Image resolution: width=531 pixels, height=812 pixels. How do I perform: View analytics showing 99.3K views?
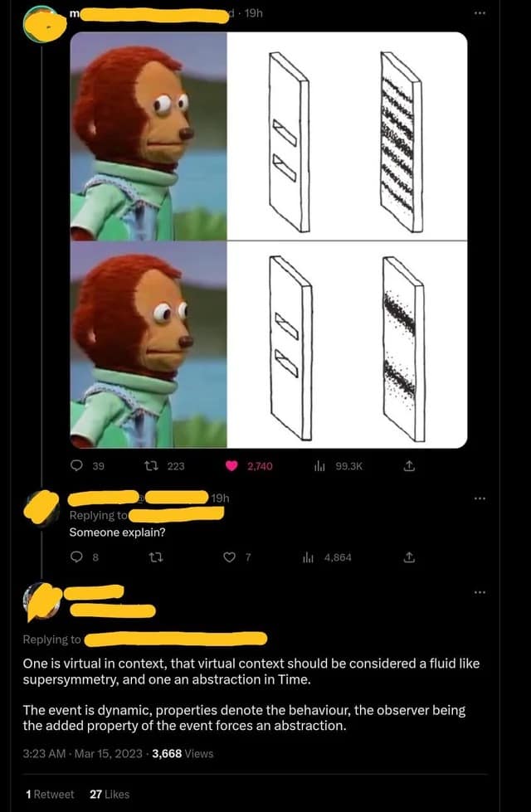338,466
